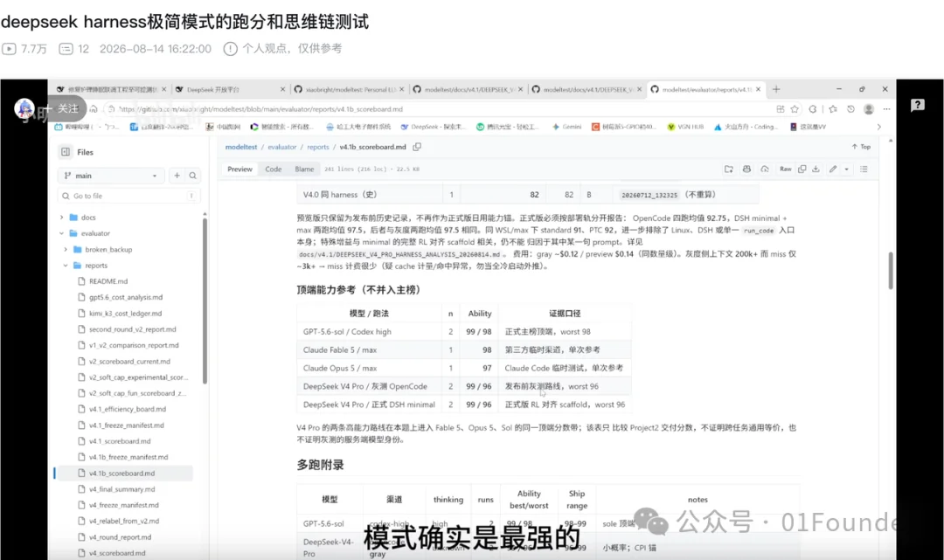Image resolution: width=944 pixels, height=560 pixels.
Task: Click the Copilot icon in file toolbar
Action: 746,169
